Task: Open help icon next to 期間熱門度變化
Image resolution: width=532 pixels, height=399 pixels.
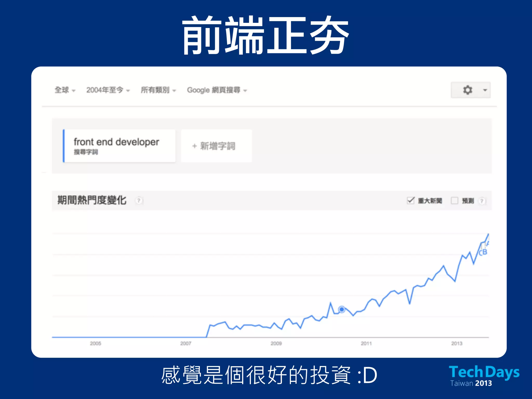Action: coord(139,201)
